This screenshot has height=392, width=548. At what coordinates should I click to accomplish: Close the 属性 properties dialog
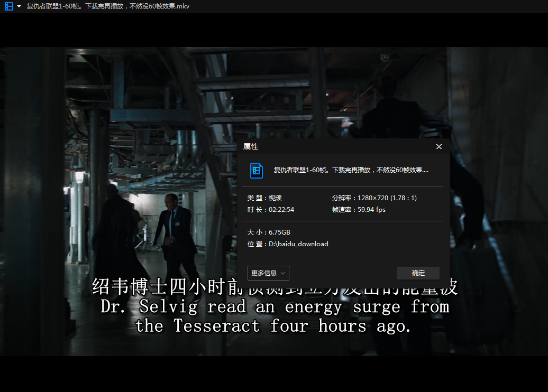[x=439, y=147]
